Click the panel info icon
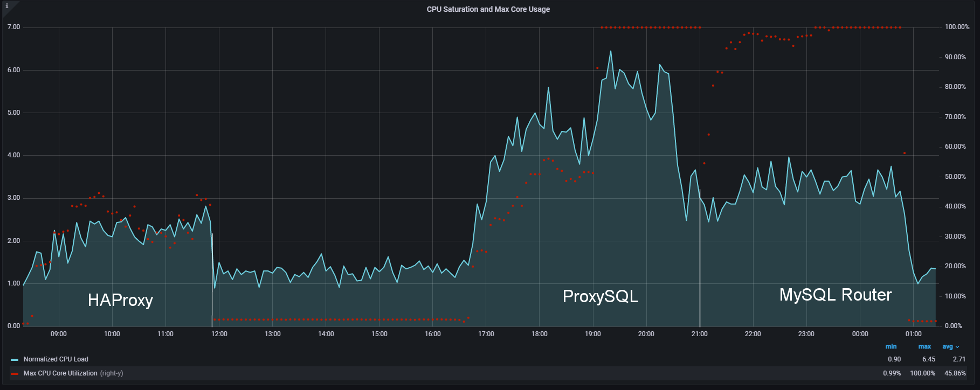980x390 pixels. [x=6, y=6]
